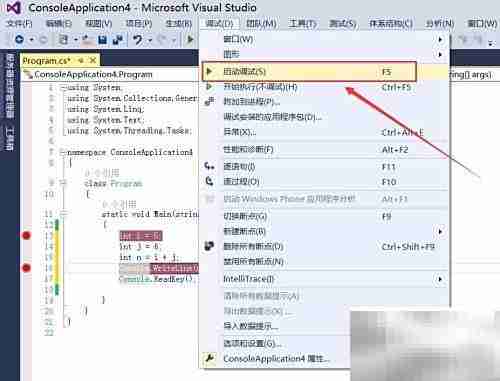Open the 工具(T) menu
Image resolution: width=500 pixels, height=381 pixels.
302,24
